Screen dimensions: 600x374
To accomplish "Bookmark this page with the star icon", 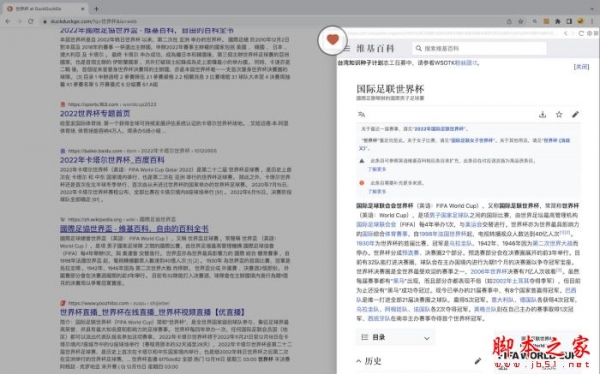I will pyautogui.click(x=521, y=21).
